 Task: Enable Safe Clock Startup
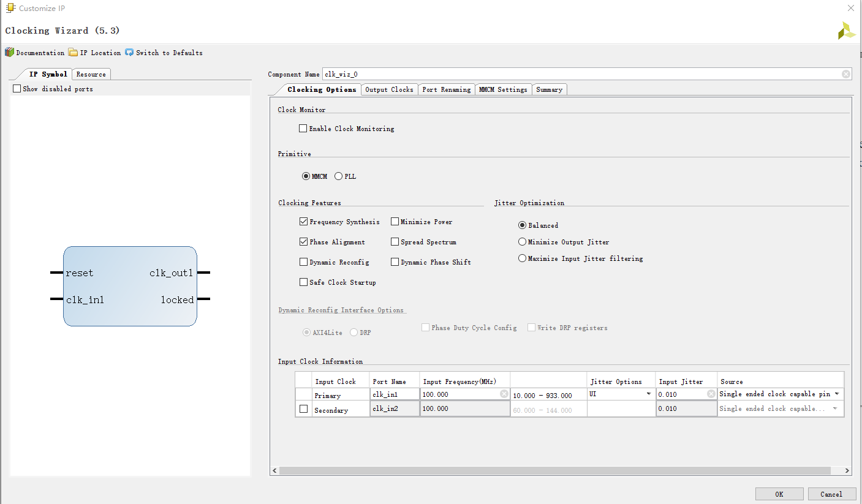(303, 282)
